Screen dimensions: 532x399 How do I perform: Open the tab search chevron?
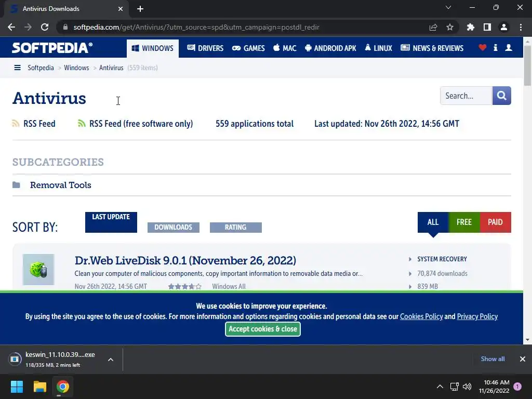pos(448,7)
